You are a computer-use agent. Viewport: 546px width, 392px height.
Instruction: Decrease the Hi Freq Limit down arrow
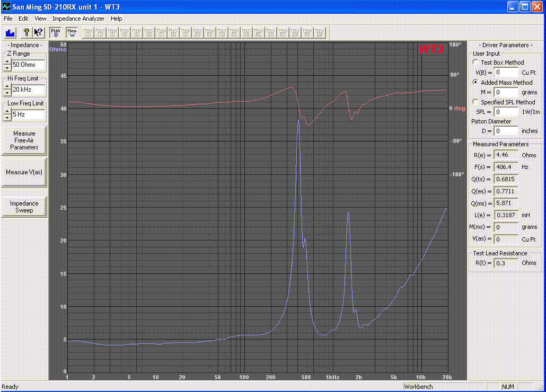click(7, 93)
